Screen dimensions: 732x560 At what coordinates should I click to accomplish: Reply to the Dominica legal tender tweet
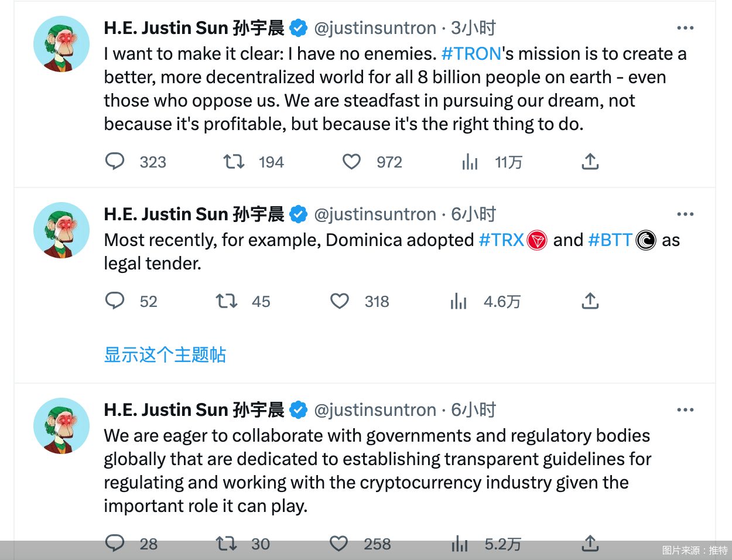click(x=115, y=301)
